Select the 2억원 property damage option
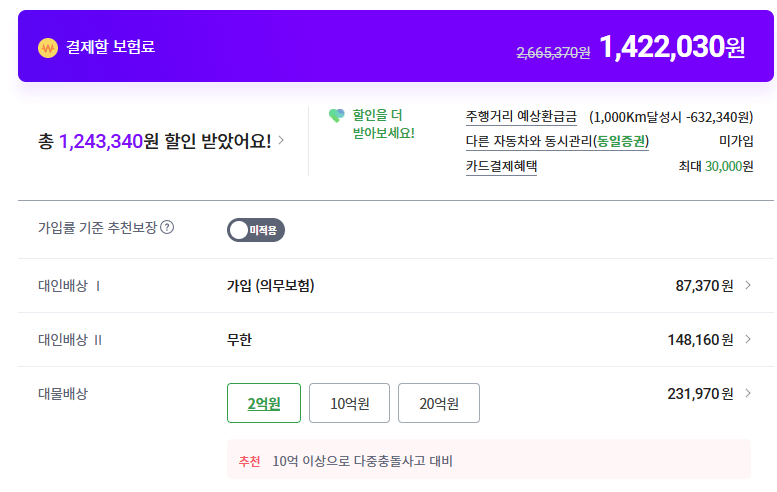This screenshot has width=777, height=492. point(263,403)
